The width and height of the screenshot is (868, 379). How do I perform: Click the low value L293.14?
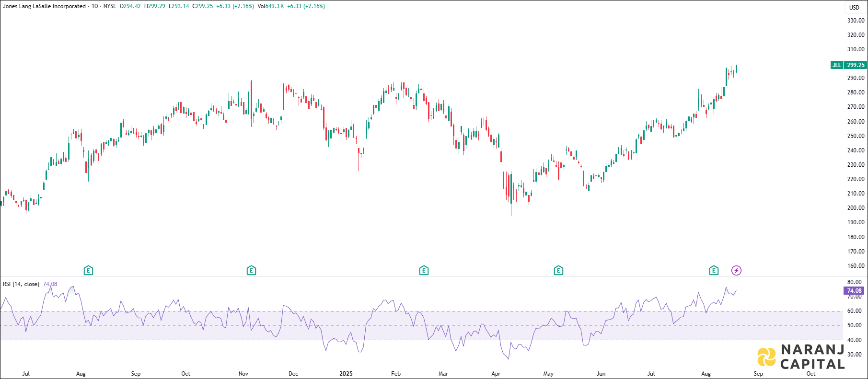coord(179,6)
